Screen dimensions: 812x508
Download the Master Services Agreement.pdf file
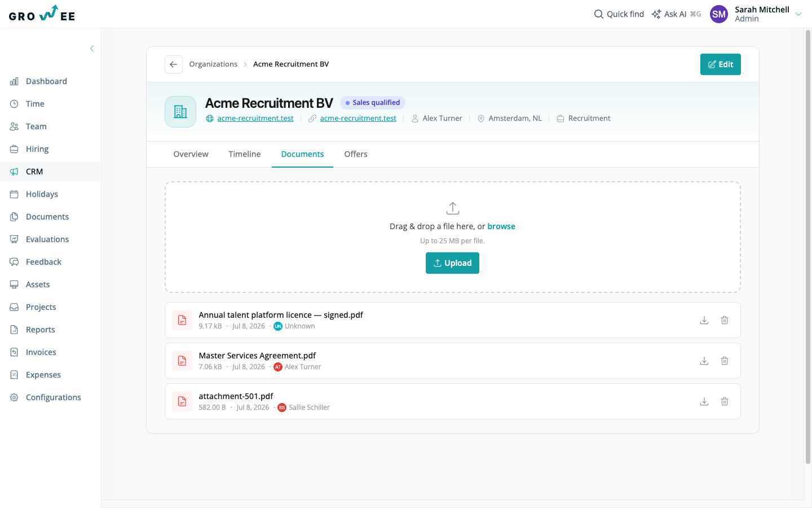pos(704,361)
